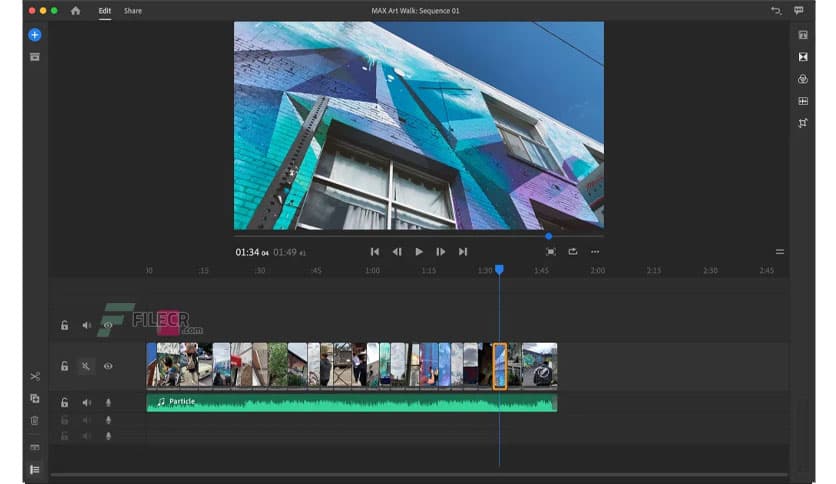Mute the upper video track speaker
The image size is (836, 484).
pyautogui.click(x=86, y=325)
